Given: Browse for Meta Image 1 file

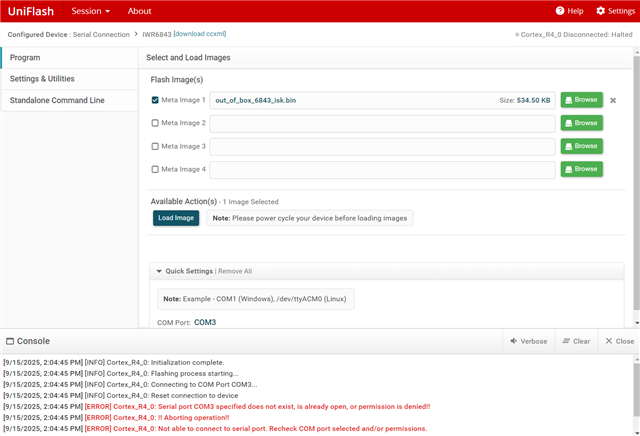Looking at the screenshot, I should click(582, 100).
